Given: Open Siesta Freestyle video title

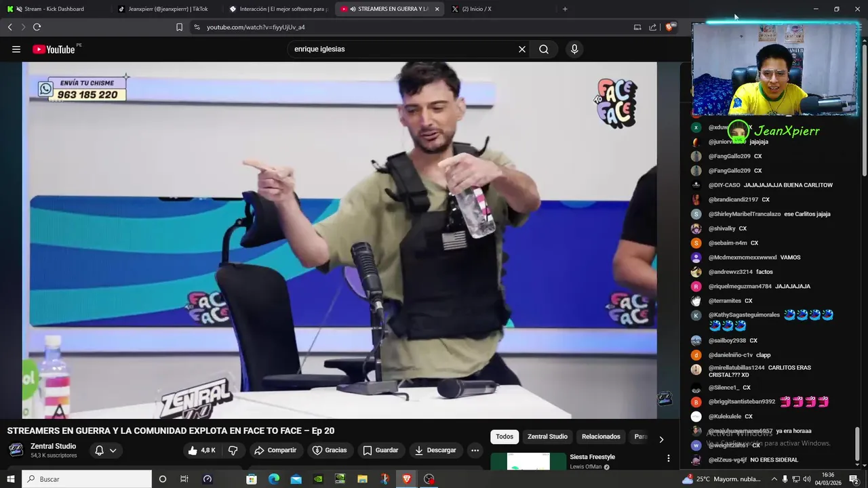Looking at the screenshot, I should coord(592,457).
